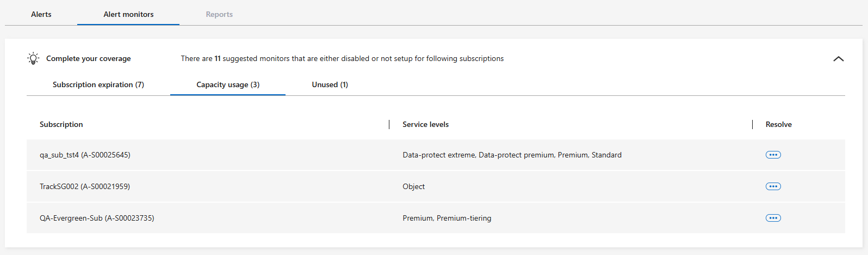Click the lightbulb coverage suggestion icon
This screenshot has width=868, height=255.
(33, 58)
